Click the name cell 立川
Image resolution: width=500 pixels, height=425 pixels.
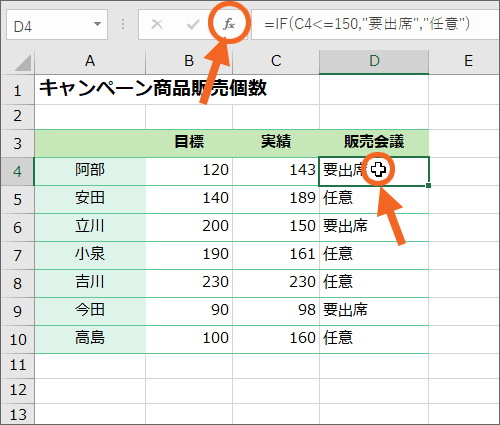(x=90, y=227)
